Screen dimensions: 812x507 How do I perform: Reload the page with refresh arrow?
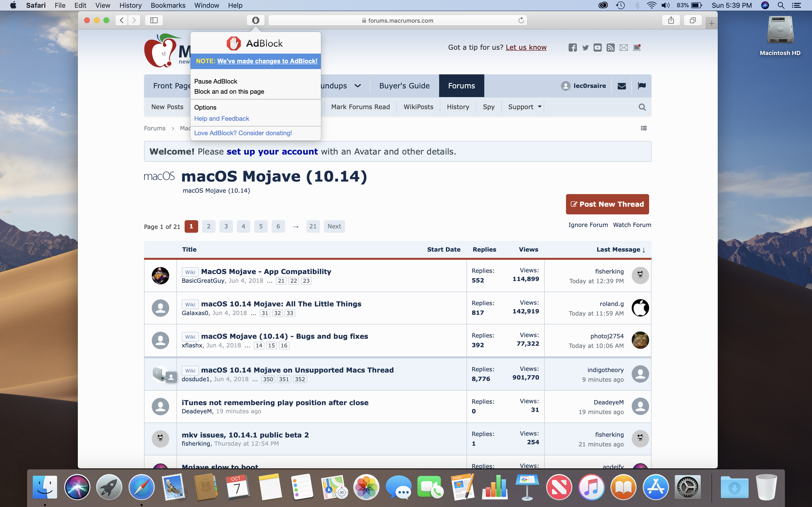click(521, 20)
